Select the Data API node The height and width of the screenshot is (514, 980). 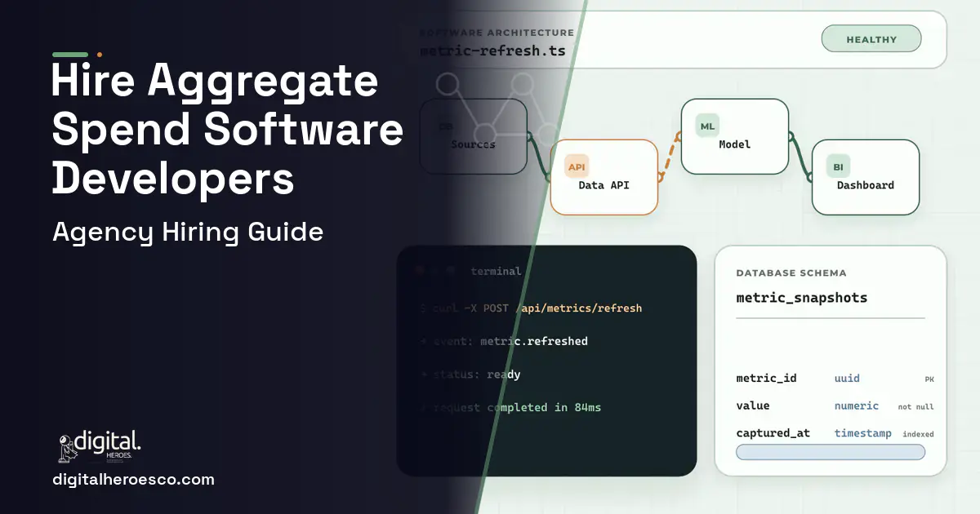click(x=604, y=177)
